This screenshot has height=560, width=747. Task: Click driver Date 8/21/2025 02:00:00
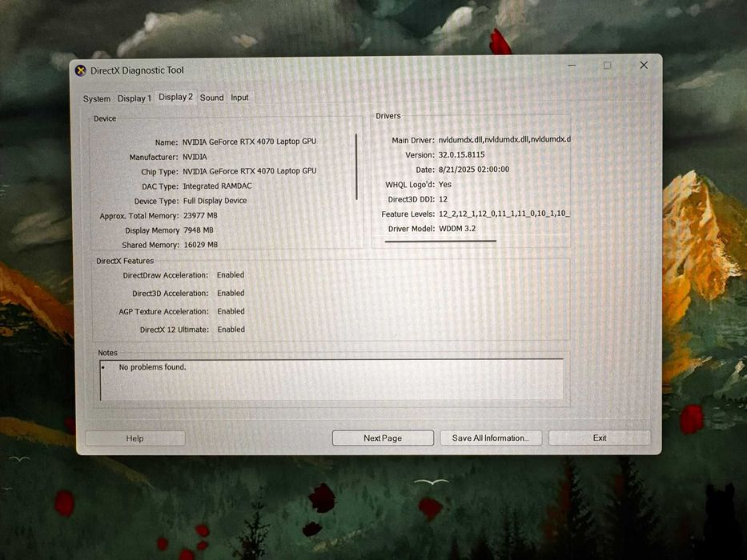[x=474, y=170]
